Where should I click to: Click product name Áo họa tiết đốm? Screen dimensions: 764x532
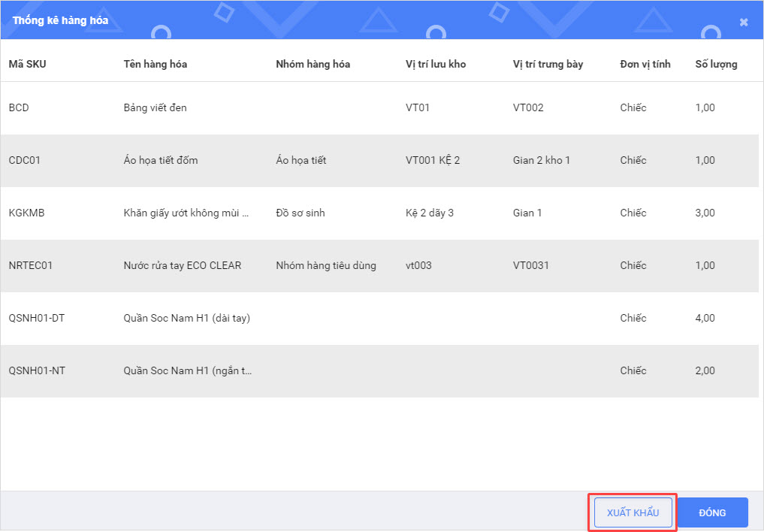[161, 160]
